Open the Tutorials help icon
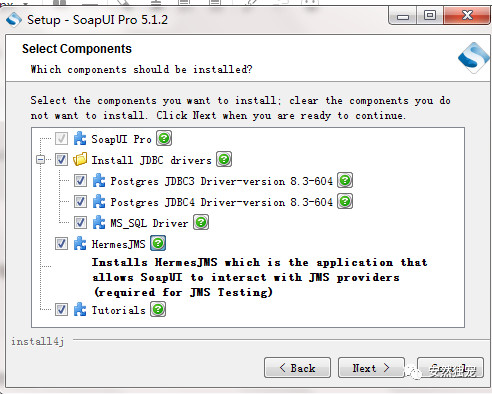Viewport: 492px width, 394px height. tap(158, 309)
